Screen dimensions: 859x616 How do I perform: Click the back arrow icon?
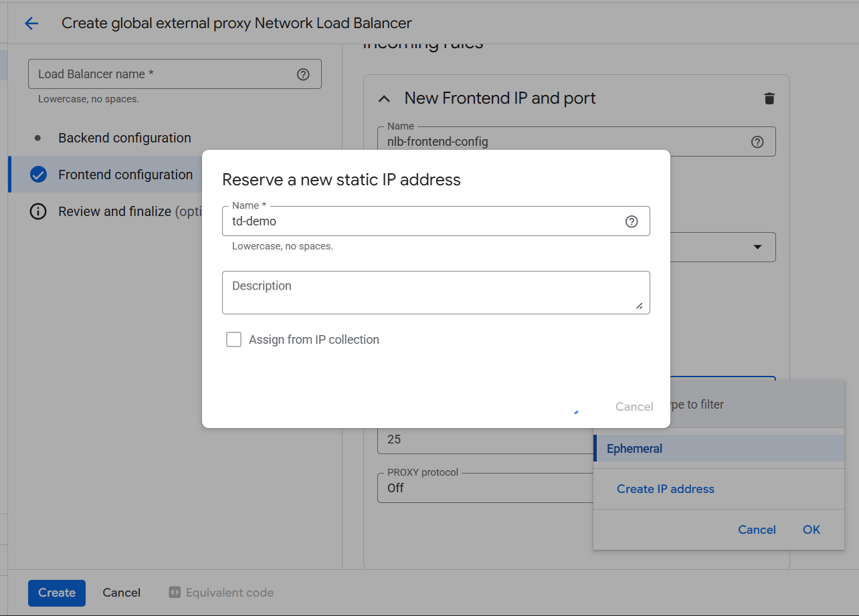(31, 23)
